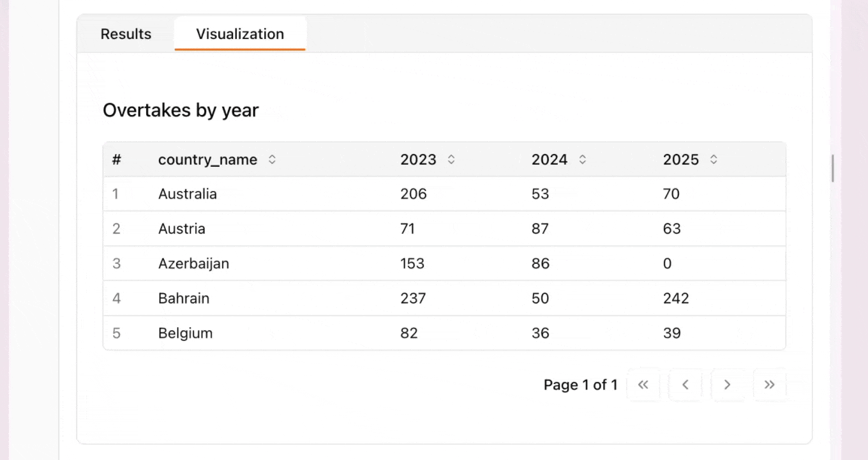Switch to the Results tab
The width and height of the screenshot is (868, 460).
125,33
